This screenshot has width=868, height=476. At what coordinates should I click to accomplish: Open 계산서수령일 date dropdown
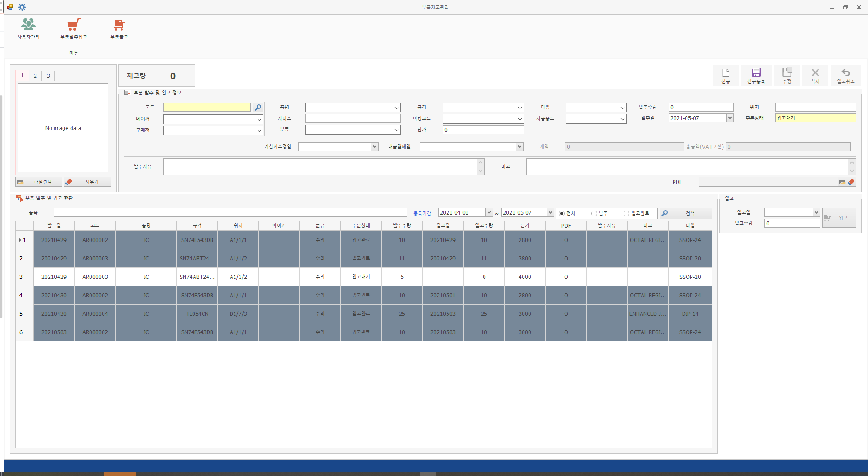[x=375, y=147]
